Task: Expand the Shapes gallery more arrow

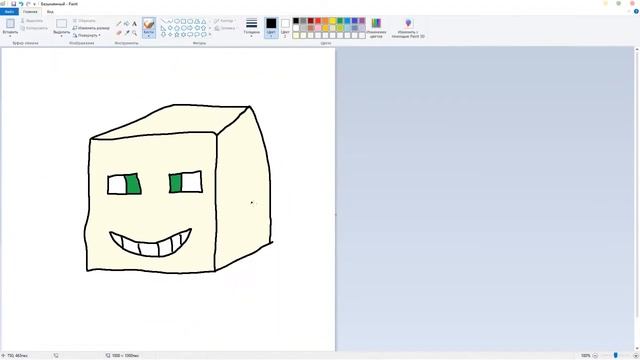Action: [210, 35]
